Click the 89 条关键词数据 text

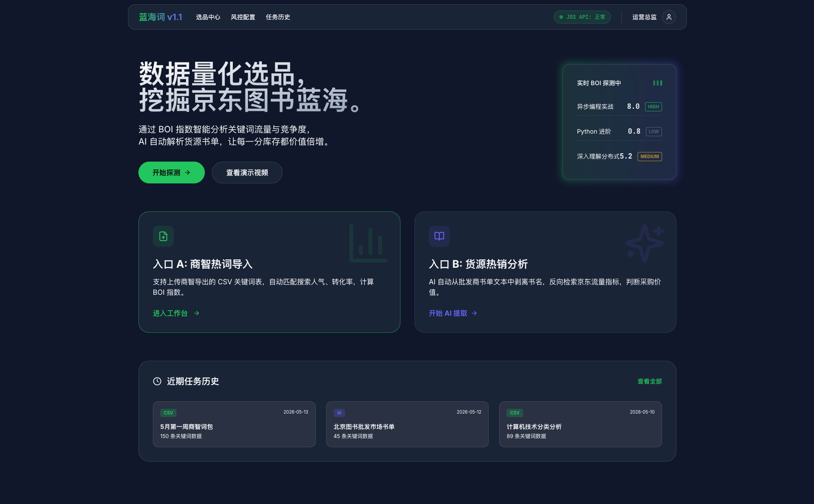[526, 436]
